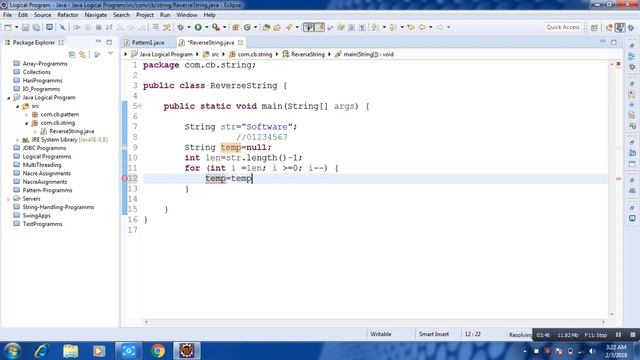640x360 pixels.
Task: Switch to Pattern1.java editor tab
Action: click(147, 42)
